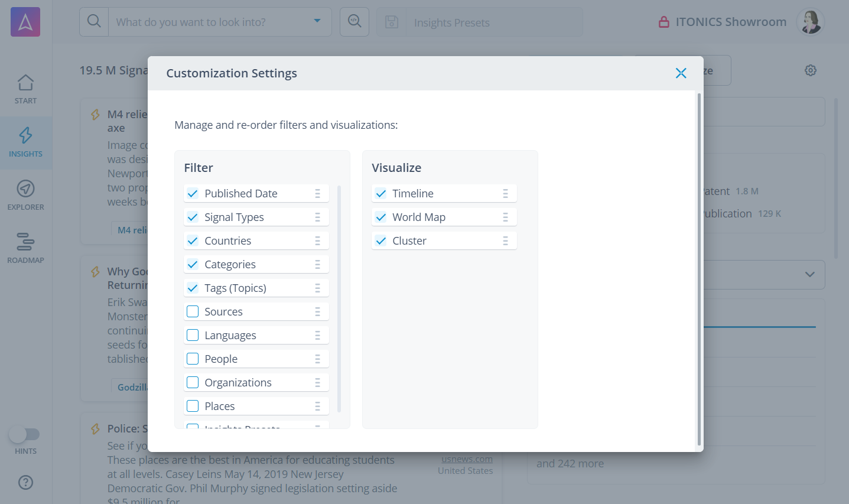Enable the Sources filter checkbox
The height and width of the screenshot is (504, 849).
tap(193, 312)
